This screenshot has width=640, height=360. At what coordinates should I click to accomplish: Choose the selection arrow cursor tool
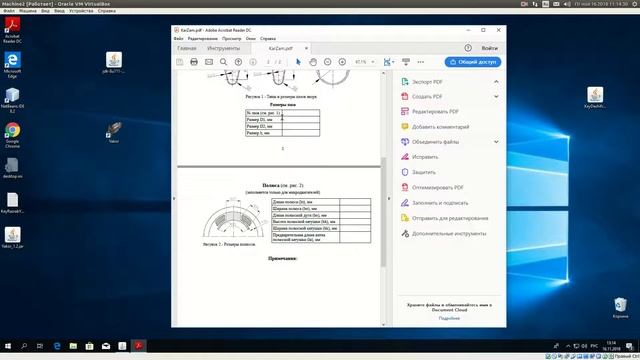298,62
